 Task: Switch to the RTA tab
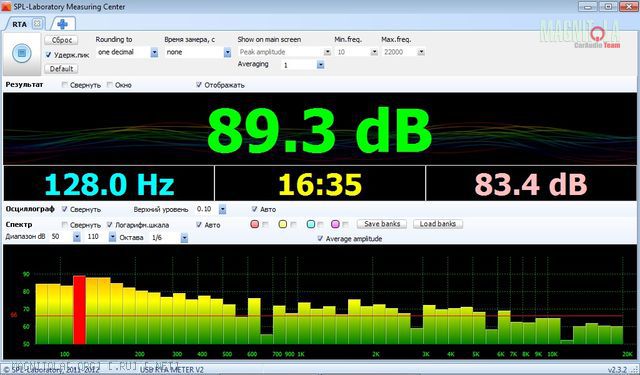[x=19, y=24]
